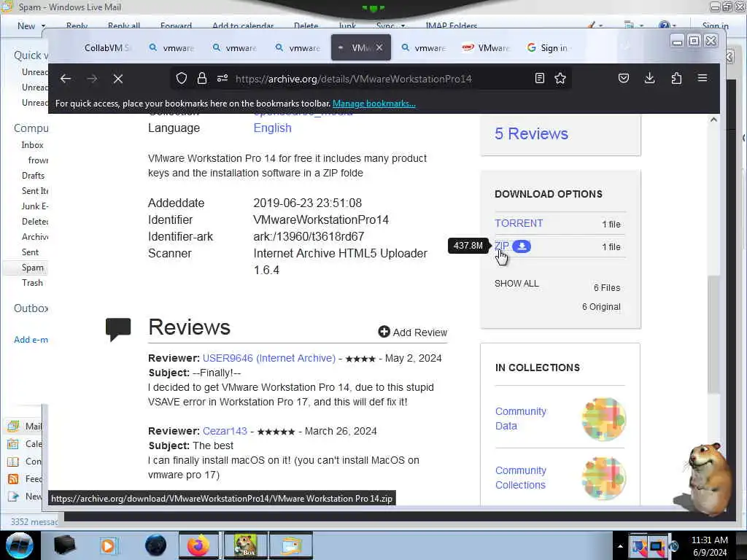Switch to the third vmware search tab
This screenshot has height=560, width=747.
[x=298, y=47]
